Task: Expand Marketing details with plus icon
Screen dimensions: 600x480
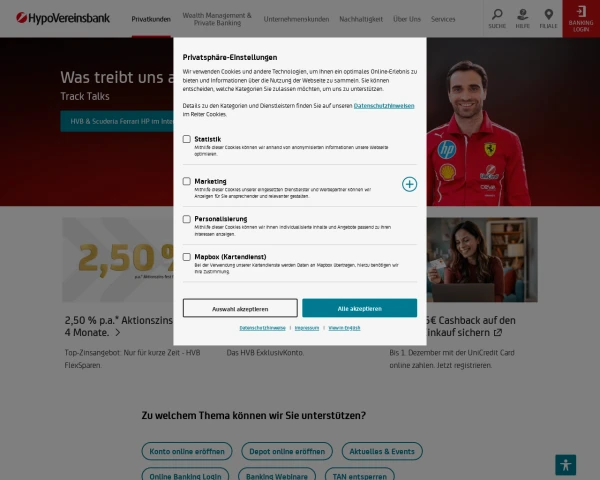Action: point(409,184)
